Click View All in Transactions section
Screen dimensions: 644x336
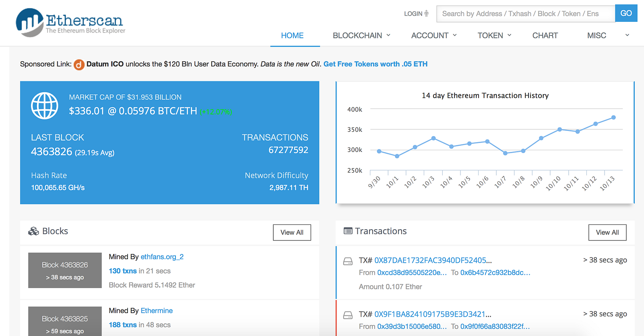tap(607, 232)
